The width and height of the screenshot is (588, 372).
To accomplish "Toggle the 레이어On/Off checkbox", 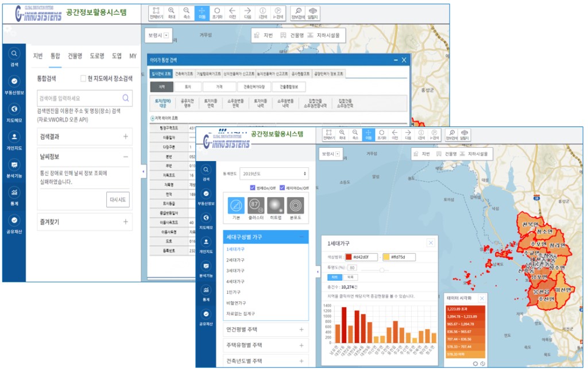I will click(283, 187).
